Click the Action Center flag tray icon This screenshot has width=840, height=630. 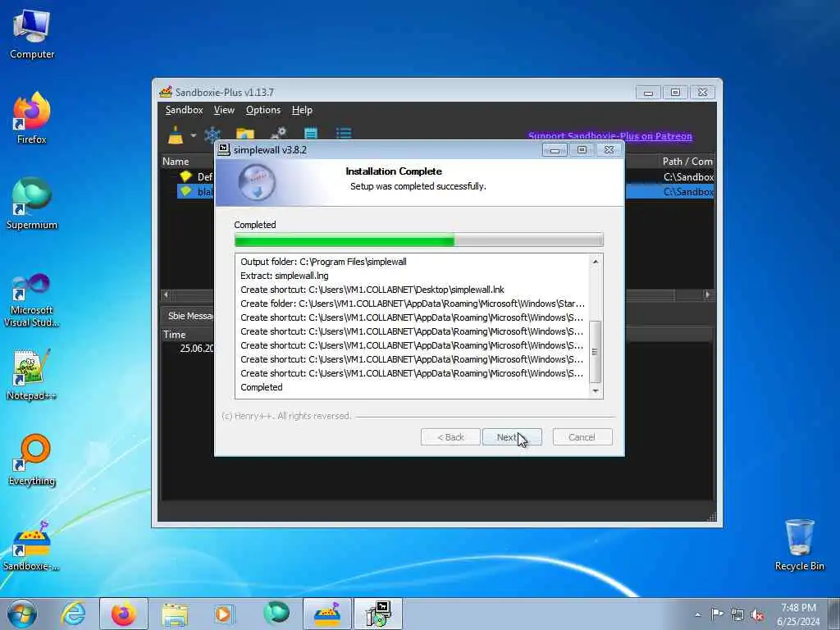pyautogui.click(x=717, y=614)
